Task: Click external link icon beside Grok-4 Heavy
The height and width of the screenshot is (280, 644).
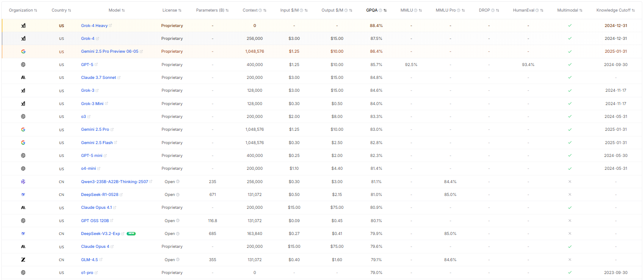Action: click(x=111, y=26)
